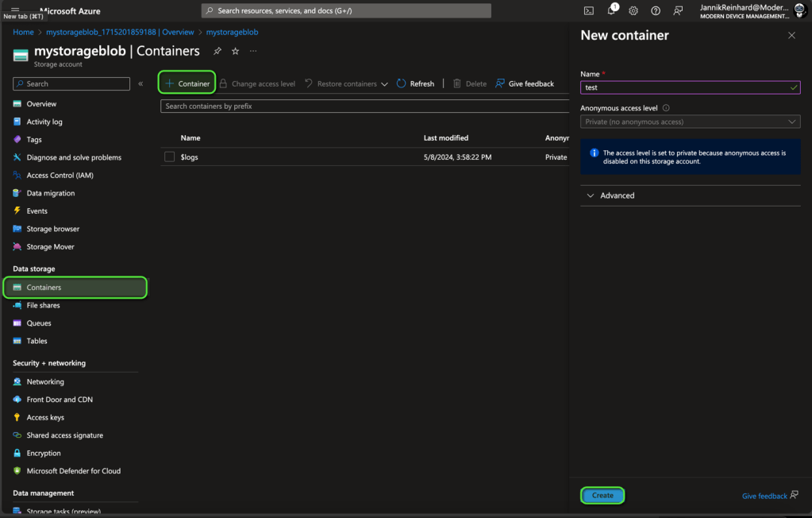Open the hamburger portal menu
The width and height of the screenshot is (812, 518).
[15, 9]
